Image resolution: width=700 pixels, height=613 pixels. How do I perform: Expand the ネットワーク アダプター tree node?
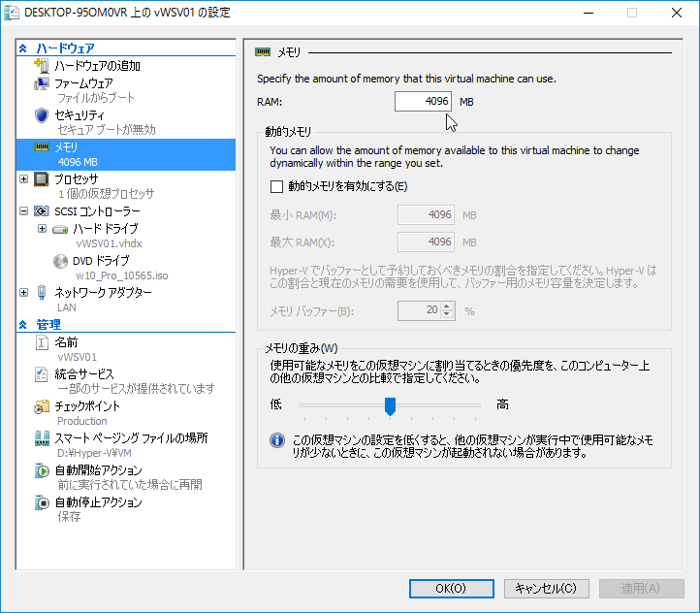[23, 293]
